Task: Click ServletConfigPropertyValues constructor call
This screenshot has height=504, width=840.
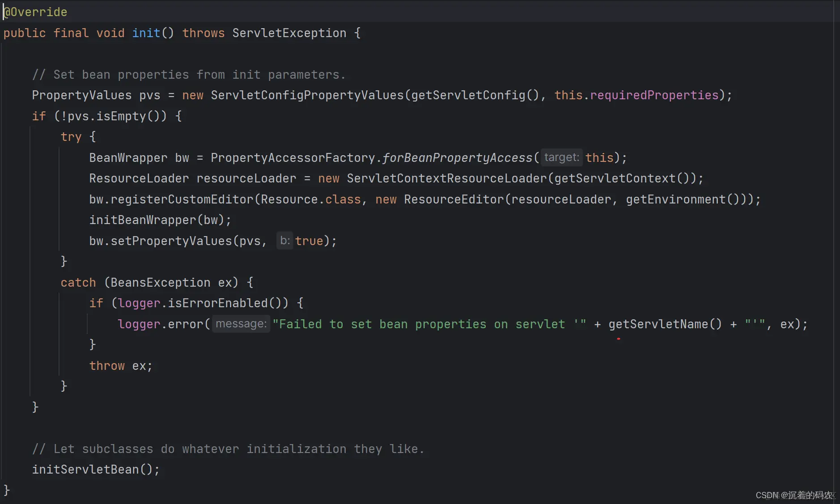Action: 307,95
